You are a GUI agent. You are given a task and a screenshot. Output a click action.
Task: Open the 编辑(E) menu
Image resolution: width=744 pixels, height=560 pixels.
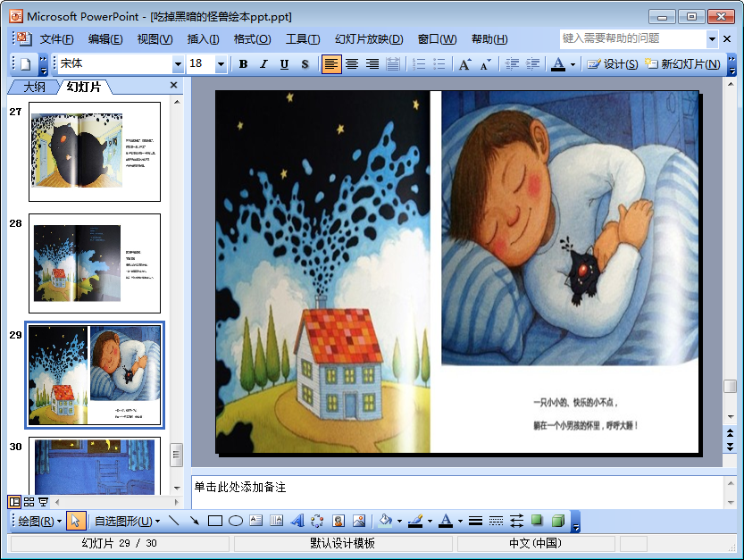105,39
